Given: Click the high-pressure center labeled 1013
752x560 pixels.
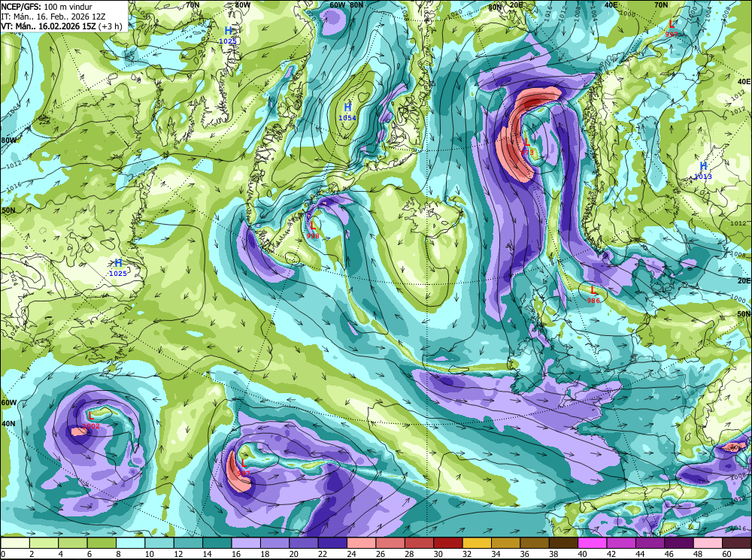Looking at the screenshot, I should click(703, 171).
